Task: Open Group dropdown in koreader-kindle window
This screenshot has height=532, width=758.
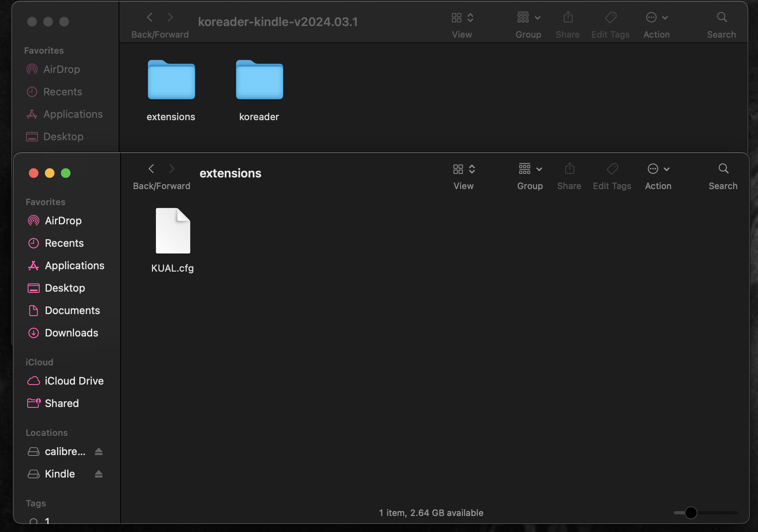Action: [x=528, y=17]
